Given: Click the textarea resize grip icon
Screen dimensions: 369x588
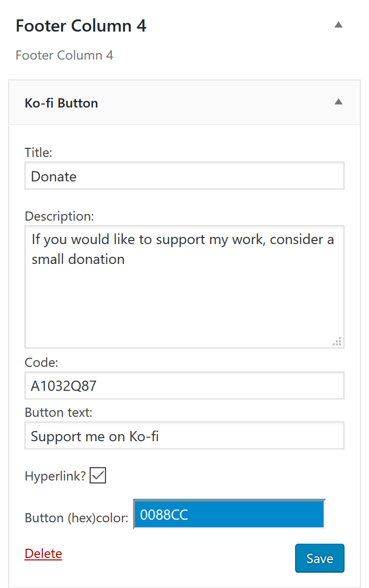Looking at the screenshot, I should tap(337, 341).
